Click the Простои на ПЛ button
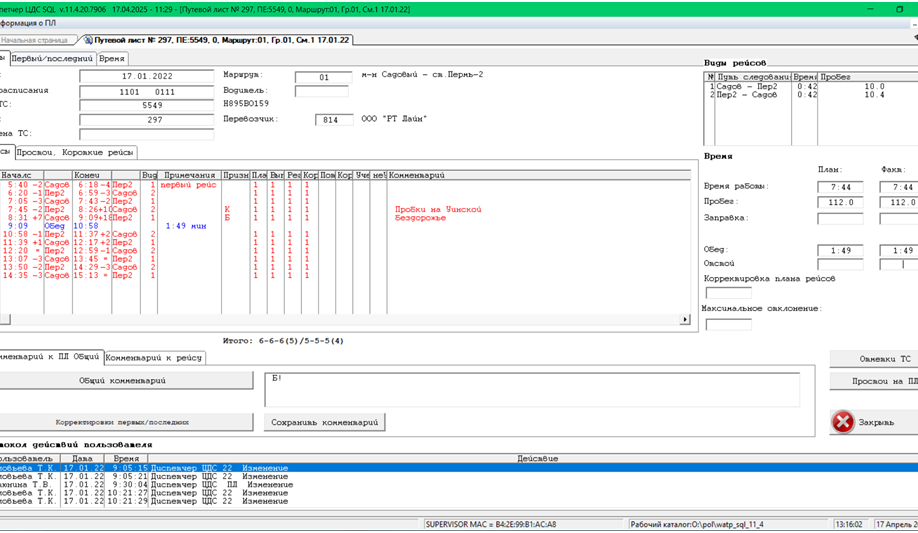Viewport: 918px width, 533px height. [x=874, y=381]
